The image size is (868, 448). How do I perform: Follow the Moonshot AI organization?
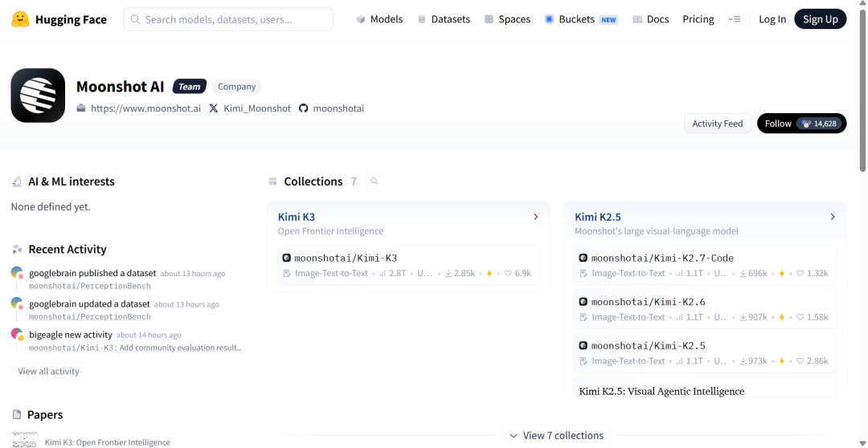(778, 124)
